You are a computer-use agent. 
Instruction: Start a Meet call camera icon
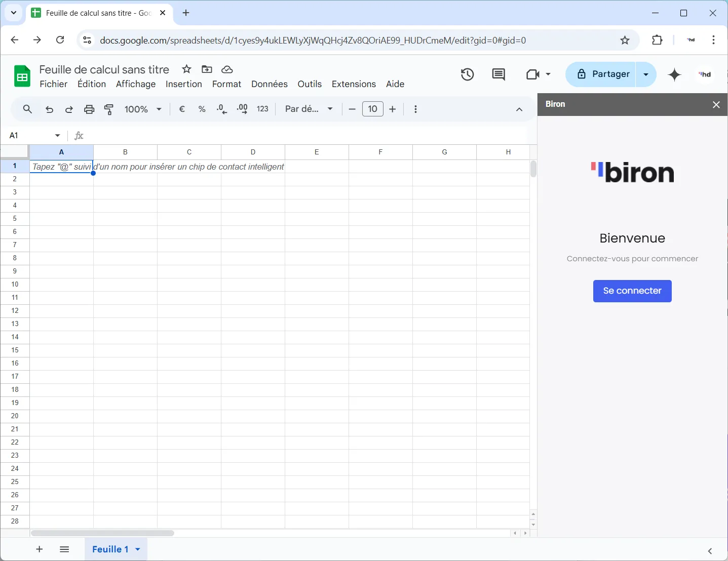532,74
